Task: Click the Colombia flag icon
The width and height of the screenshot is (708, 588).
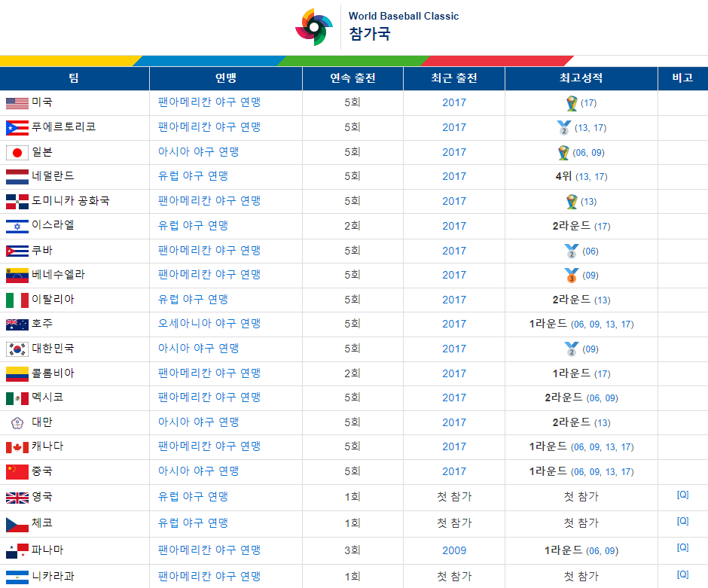Action: pyautogui.click(x=17, y=374)
